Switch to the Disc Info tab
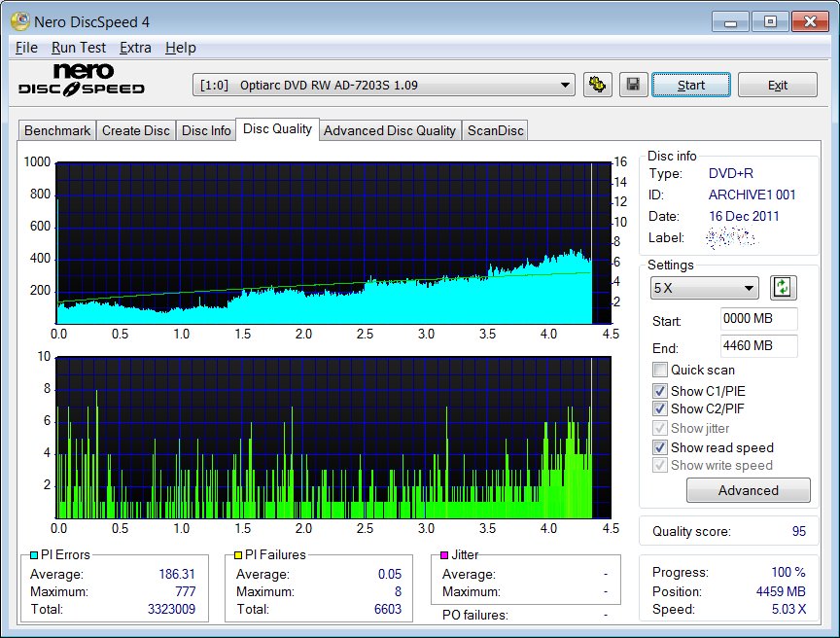Screen dimensions: 840x638 (206, 130)
